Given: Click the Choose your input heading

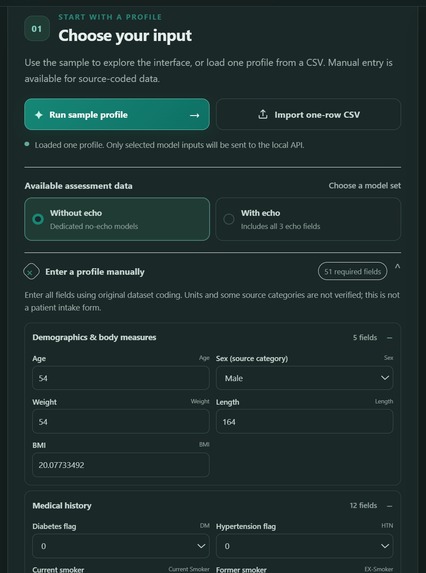Looking at the screenshot, I should [125, 36].
